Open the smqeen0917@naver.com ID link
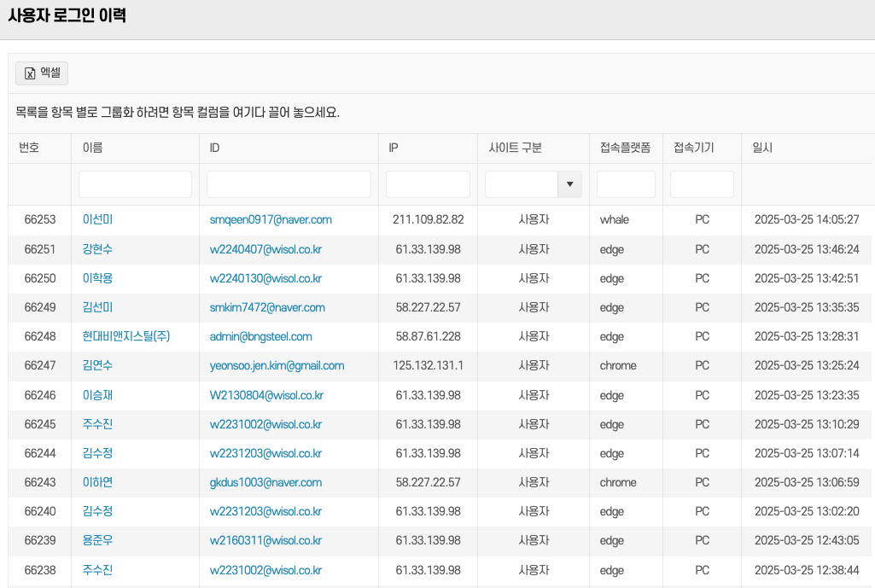 (x=271, y=220)
